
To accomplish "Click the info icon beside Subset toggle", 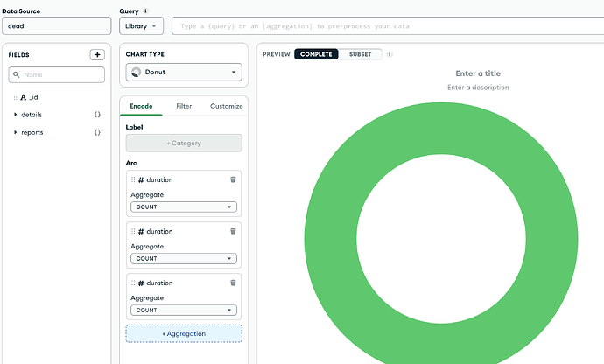I will [x=390, y=54].
